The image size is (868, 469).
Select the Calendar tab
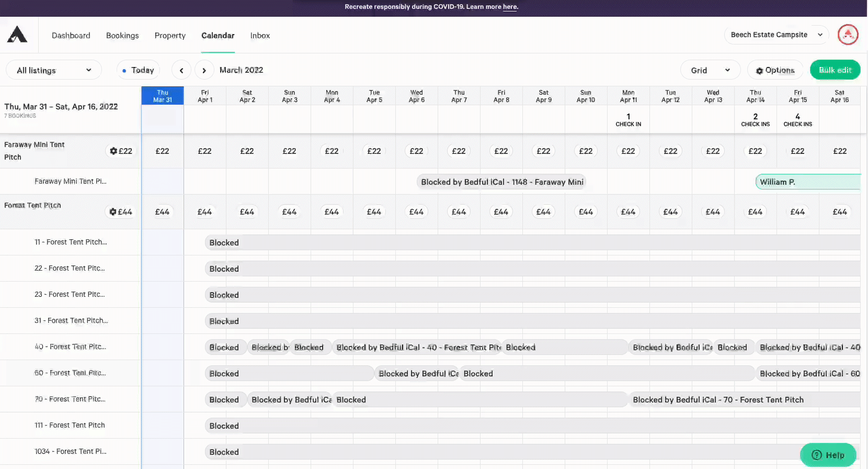point(218,36)
